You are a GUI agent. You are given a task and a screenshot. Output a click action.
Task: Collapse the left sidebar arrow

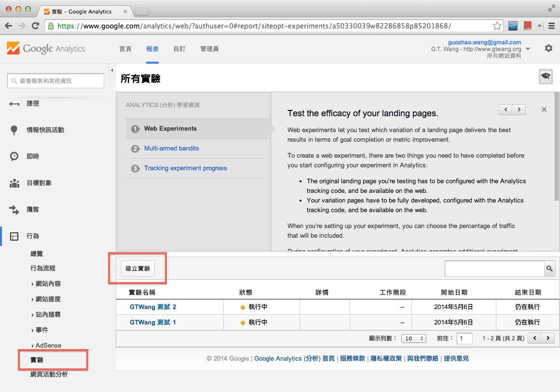[112, 70]
